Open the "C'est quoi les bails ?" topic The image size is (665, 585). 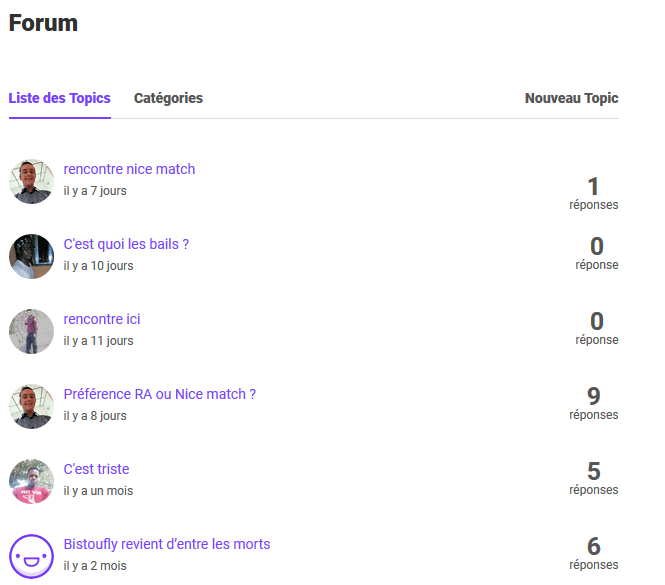tap(126, 244)
